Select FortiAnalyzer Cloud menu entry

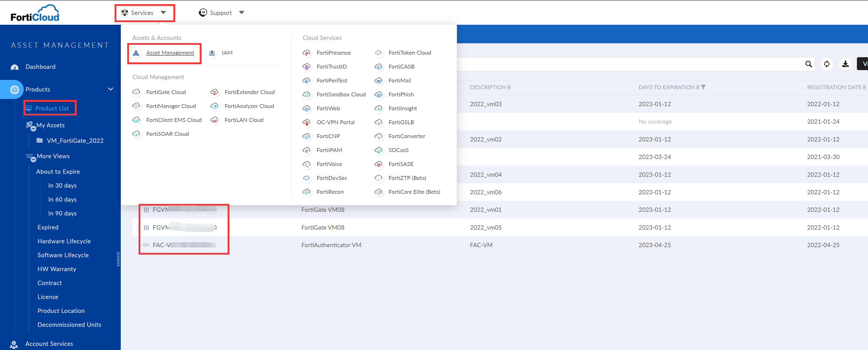coord(249,106)
